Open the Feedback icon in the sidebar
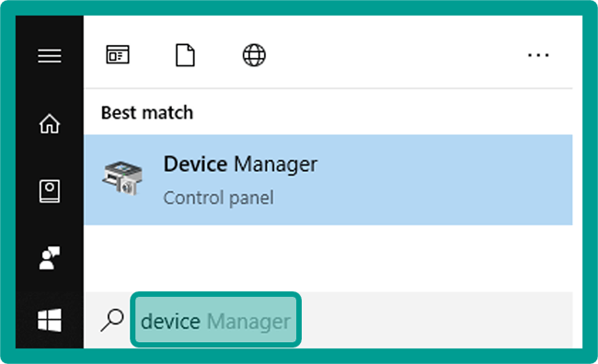598x364 pixels. click(x=50, y=257)
